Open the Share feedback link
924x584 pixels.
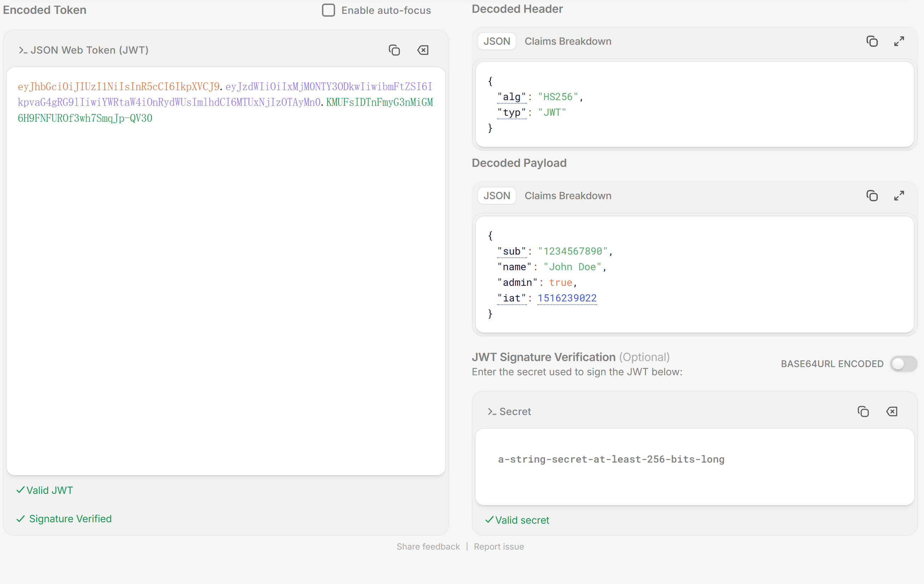click(x=428, y=546)
